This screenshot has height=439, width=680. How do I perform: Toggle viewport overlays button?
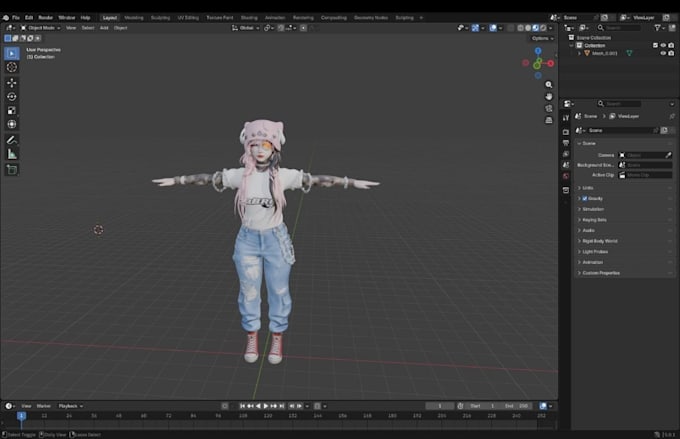pyautogui.click(x=493, y=28)
